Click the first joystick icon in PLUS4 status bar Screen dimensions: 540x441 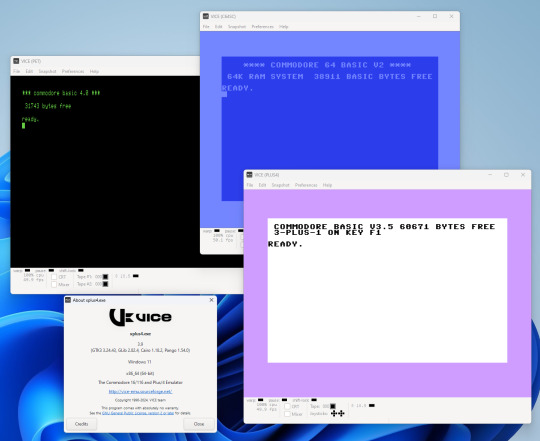[334, 413]
